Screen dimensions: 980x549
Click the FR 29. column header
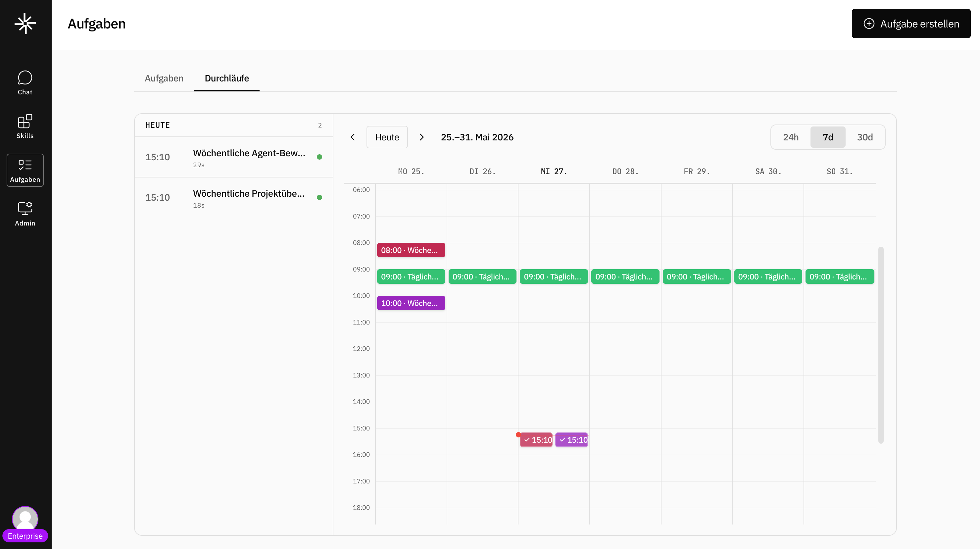(x=697, y=172)
